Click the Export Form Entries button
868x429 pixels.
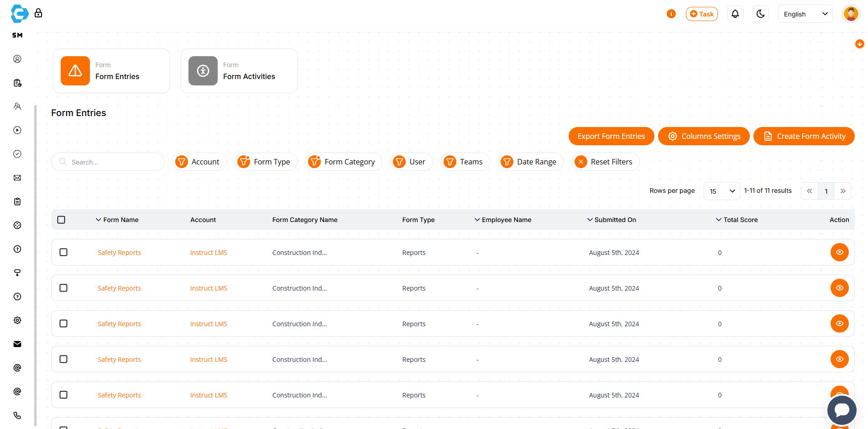(611, 136)
